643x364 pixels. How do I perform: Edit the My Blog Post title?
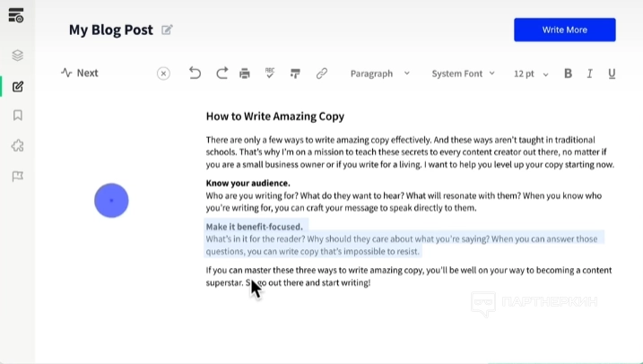pos(167,30)
